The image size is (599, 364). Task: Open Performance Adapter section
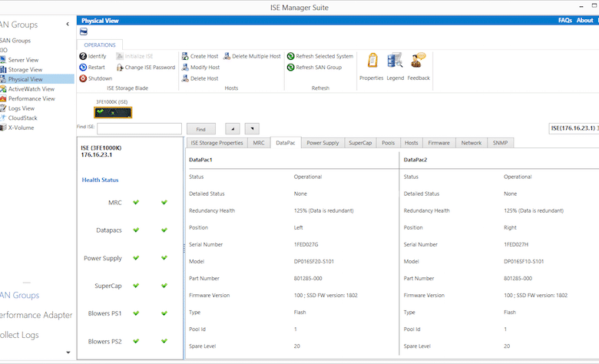pyautogui.click(x=36, y=315)
